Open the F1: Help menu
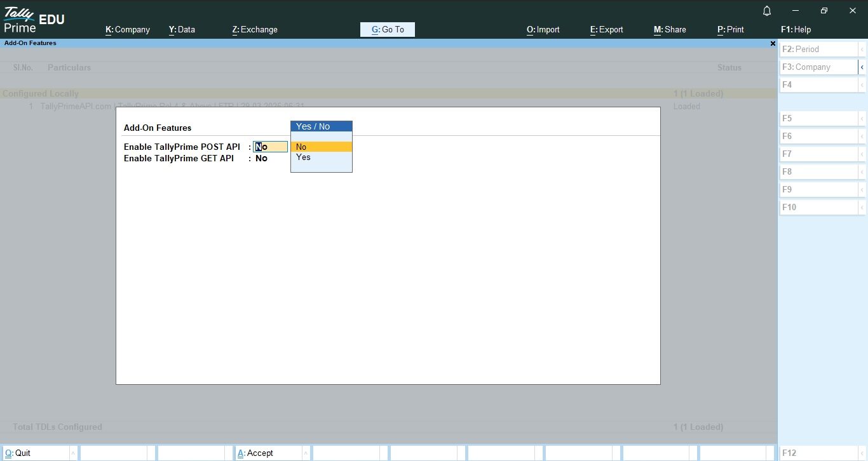This screenshot has width=868, height=461. [796, 29]
